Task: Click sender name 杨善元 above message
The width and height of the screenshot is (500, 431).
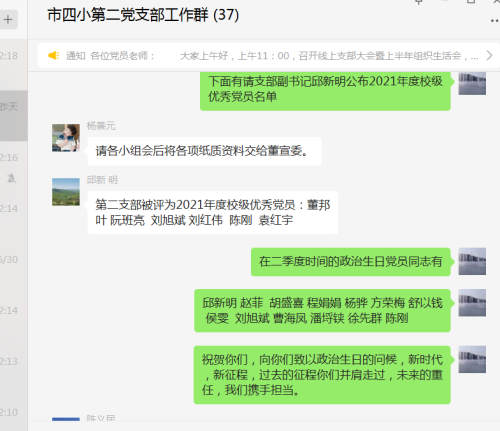Action: [101, 126]
